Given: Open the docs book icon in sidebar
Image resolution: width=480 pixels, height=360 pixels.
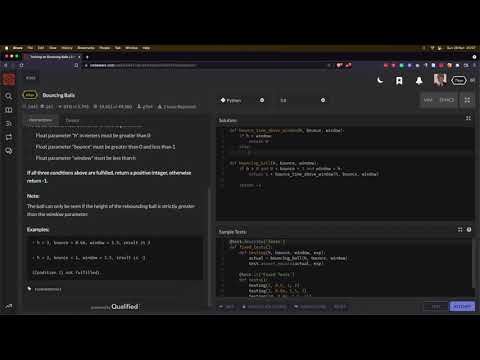Looking at the screenshot, I should tap(9, 110).
